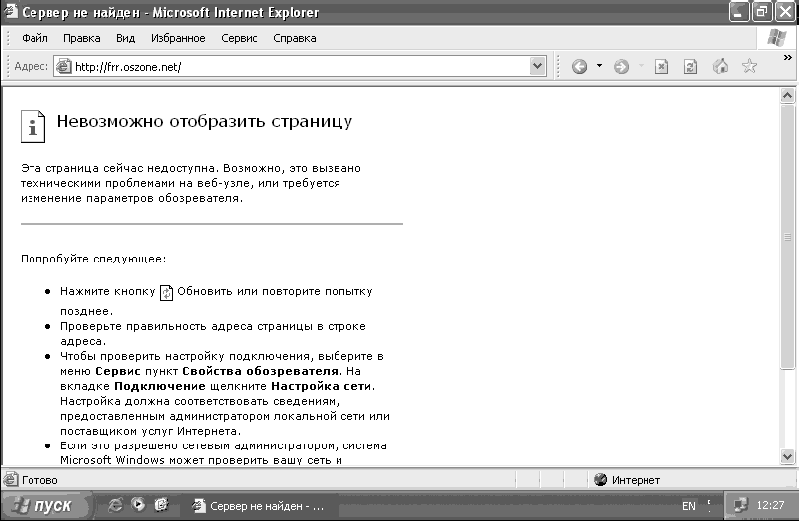Click the Windows flag logo throbber
The width and height of the screenshot is (799, 521).
777,38
